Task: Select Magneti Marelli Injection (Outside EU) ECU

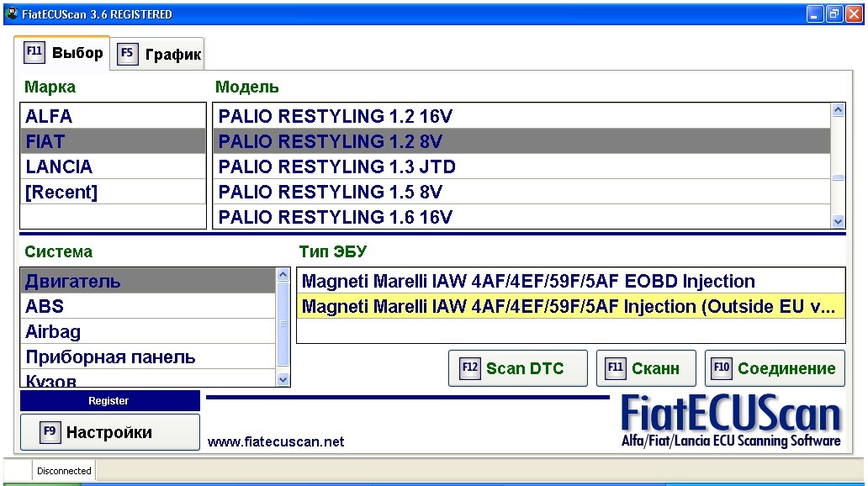Action: pos(571,306)
